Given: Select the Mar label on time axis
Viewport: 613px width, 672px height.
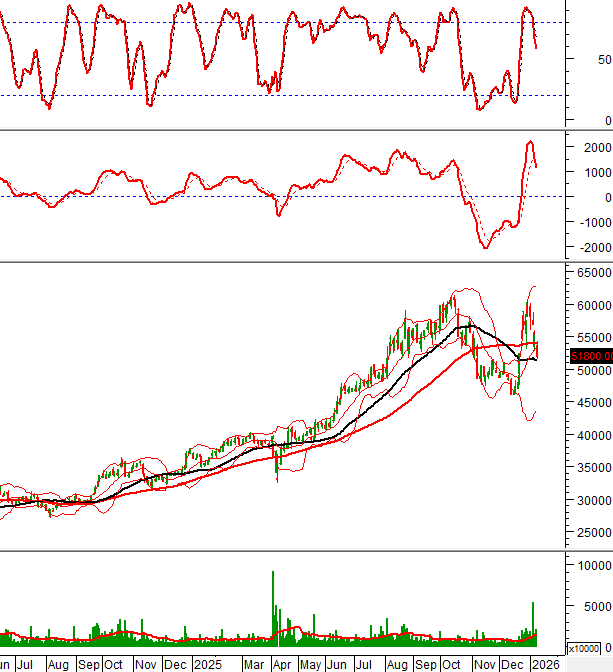Looking at the screenshot, I should point(254,664).
